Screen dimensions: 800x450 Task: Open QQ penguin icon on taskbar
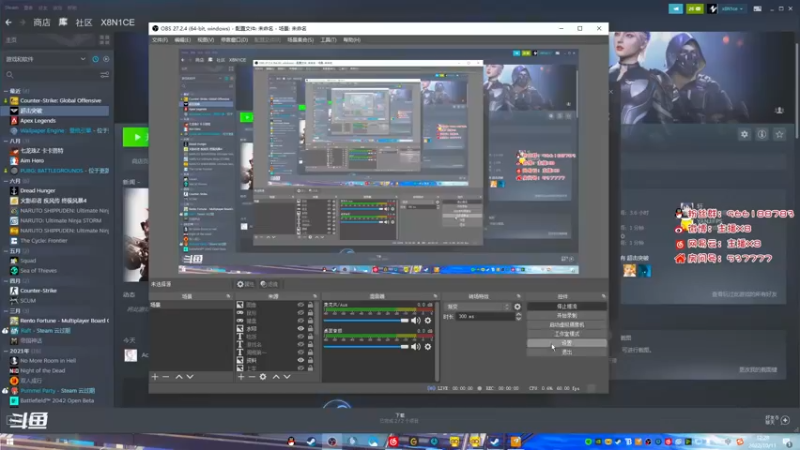(291, 441)
